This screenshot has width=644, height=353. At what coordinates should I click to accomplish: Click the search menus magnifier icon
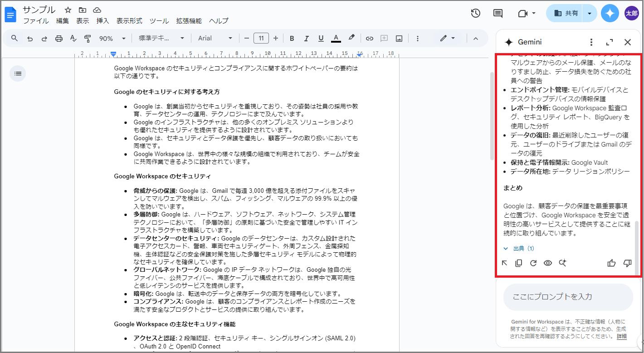click(x=15, y=39)
